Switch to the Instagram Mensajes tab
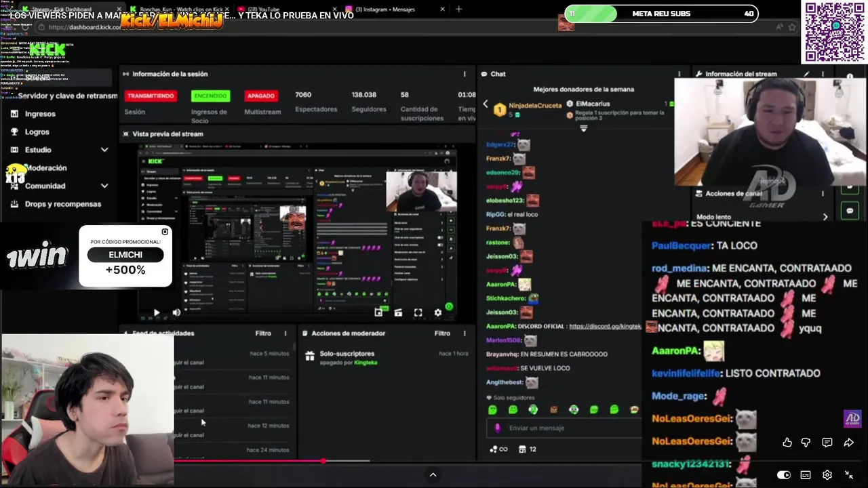This screenshot has height=488, width=868. (396, 9)
